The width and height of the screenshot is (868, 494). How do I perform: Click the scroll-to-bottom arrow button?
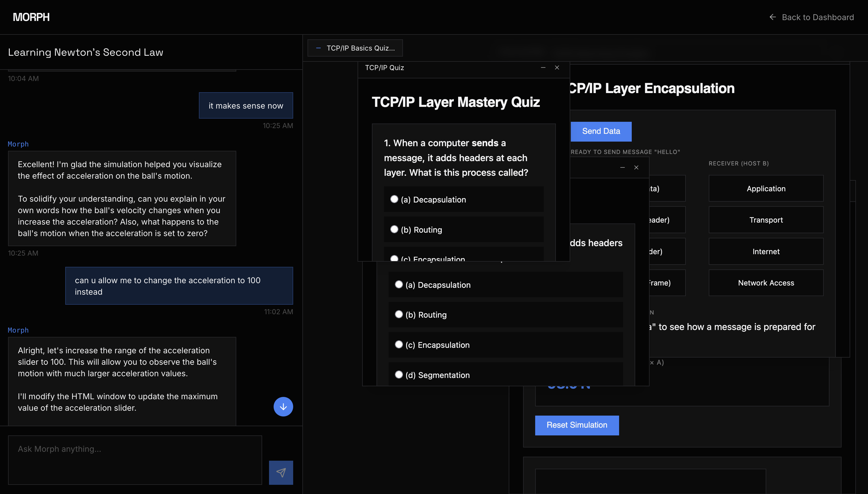tap(283, 406)
